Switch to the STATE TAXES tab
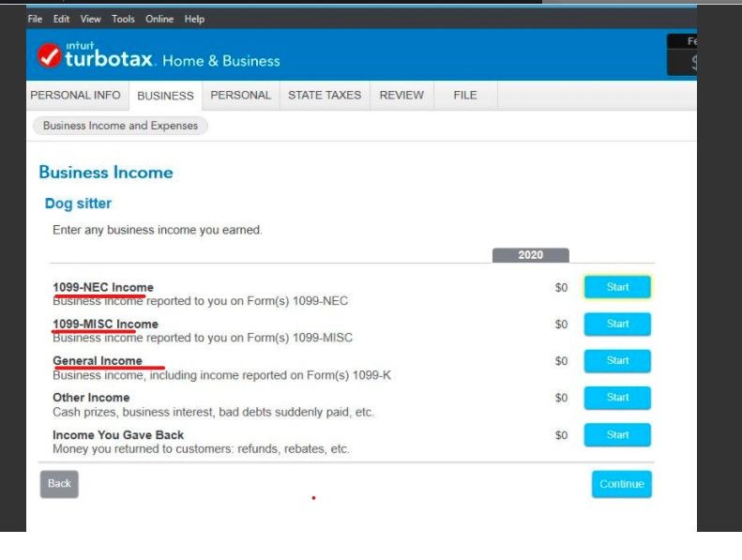742x560 pixels. [x=325, y=95]
